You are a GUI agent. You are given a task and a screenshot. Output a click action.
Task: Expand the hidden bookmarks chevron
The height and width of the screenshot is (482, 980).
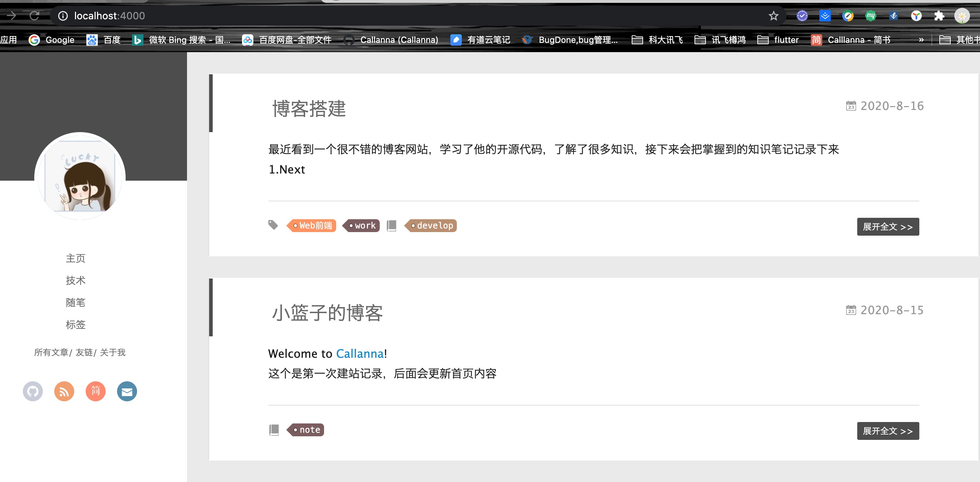coord(921,40)
